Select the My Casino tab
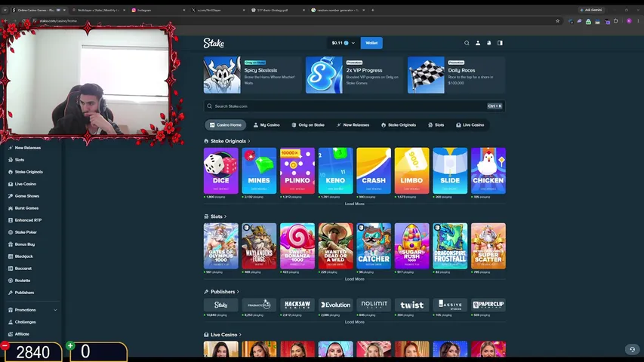Screen dimensions: 644x362 [267, 124]
